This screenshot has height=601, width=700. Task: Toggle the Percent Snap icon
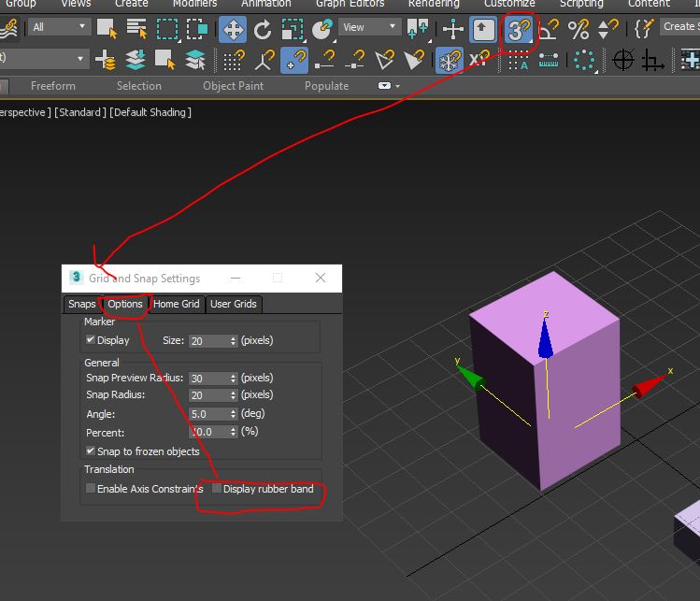(x=579, y=30)
